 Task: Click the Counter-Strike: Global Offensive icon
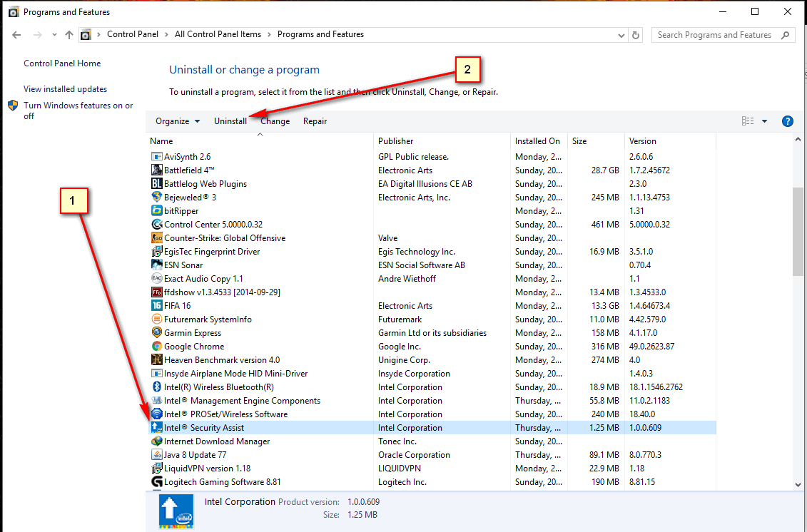click(156, 237)
